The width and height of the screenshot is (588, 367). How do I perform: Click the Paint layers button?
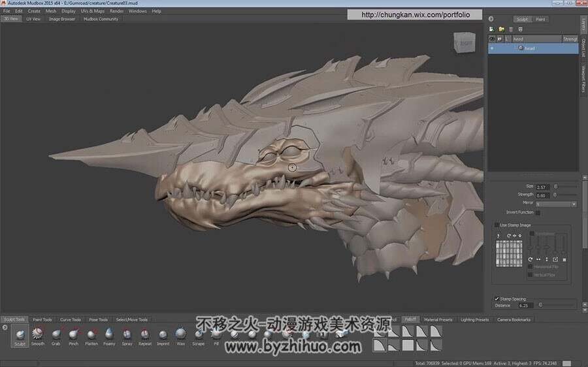coord(540,19)
